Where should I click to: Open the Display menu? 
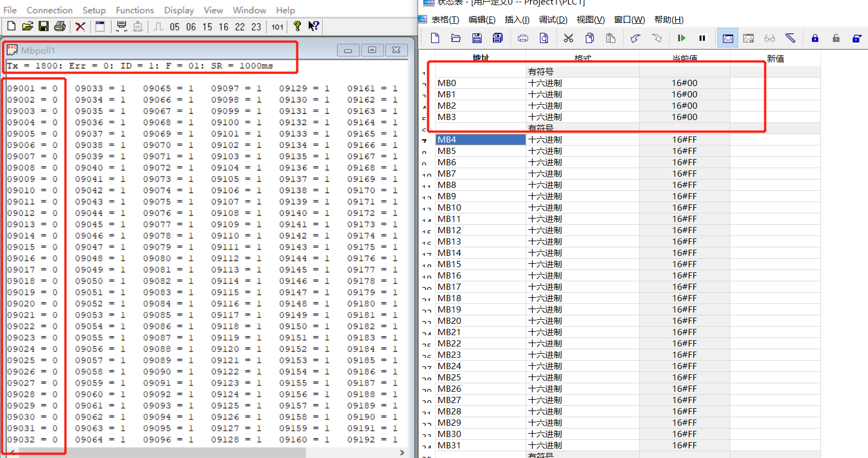[x=179, y=10]
